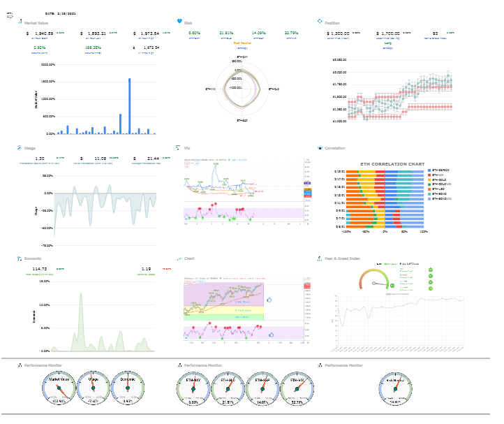This screenshot has width=504, height=424.
Task: Click the ETH-USD orange legend swatch
Action: click(429, 189)
